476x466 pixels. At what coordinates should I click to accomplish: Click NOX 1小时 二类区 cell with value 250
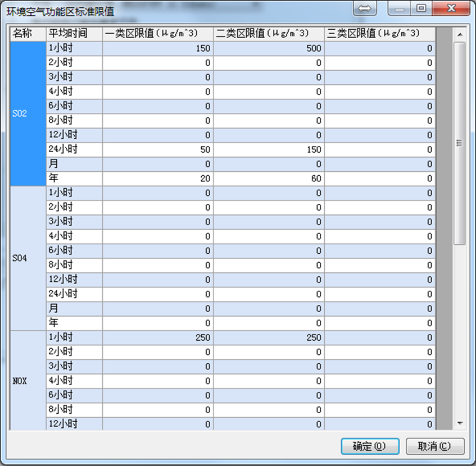269,337
